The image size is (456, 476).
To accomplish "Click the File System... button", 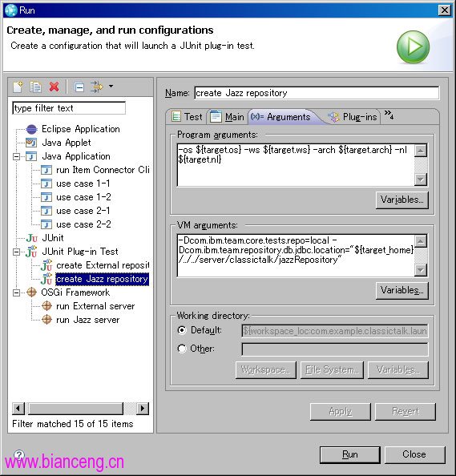I will 332,369.
